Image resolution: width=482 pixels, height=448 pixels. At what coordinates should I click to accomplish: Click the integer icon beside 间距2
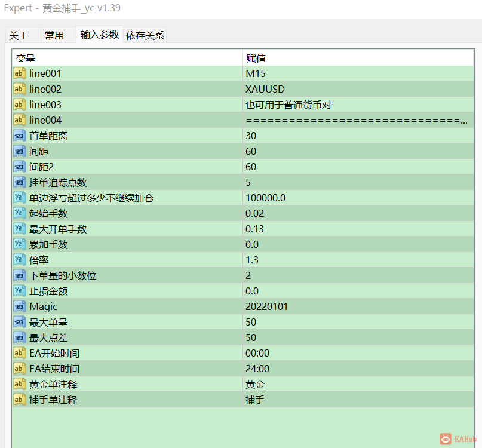coord(19,167)
